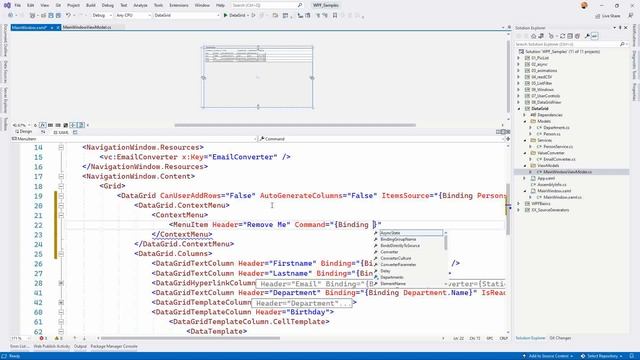Close the MainWindow.xaml tab
This screenshot has height=360, width=640.
click(x=58, y=27)
